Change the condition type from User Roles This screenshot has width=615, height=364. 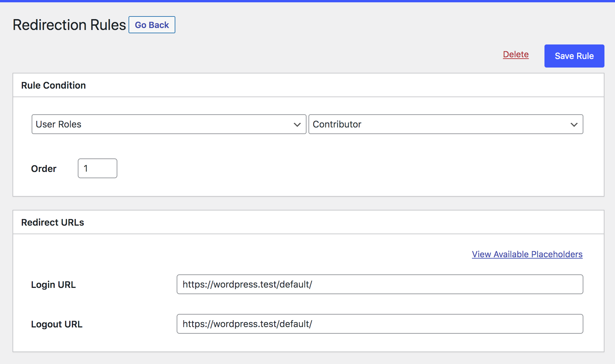(168, 124)
